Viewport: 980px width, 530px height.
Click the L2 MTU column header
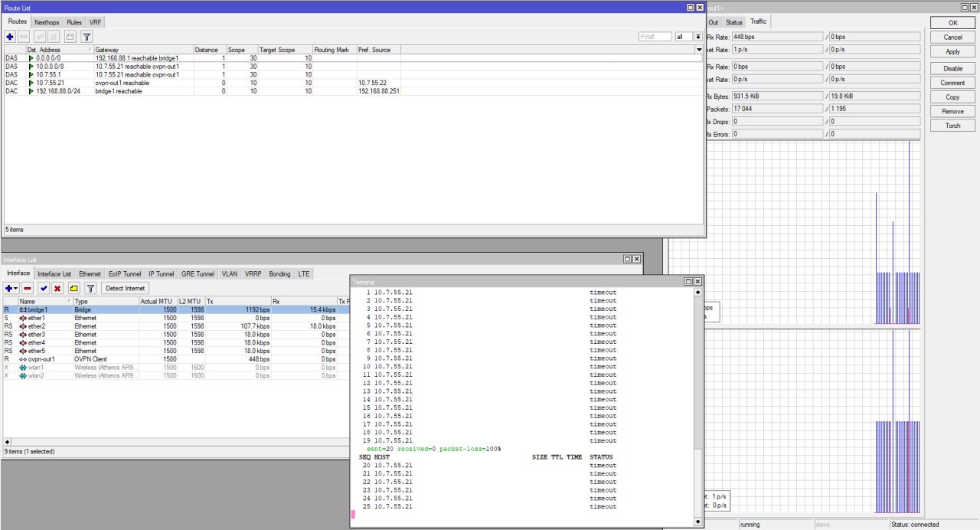click(191, 301)
